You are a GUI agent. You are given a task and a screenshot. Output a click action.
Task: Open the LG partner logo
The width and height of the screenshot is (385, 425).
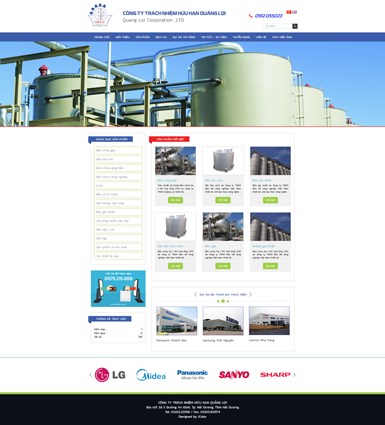click(110, 375)
